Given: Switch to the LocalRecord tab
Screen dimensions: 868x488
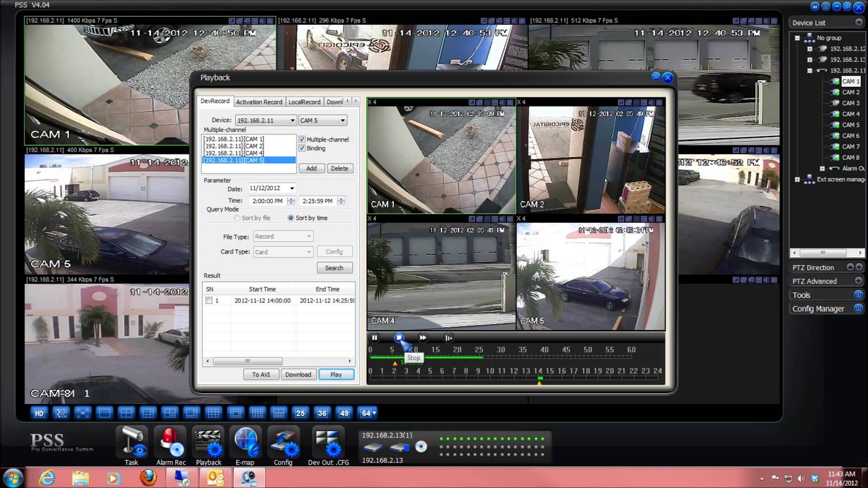Looking at the screenshot, I should coord(304,102).
